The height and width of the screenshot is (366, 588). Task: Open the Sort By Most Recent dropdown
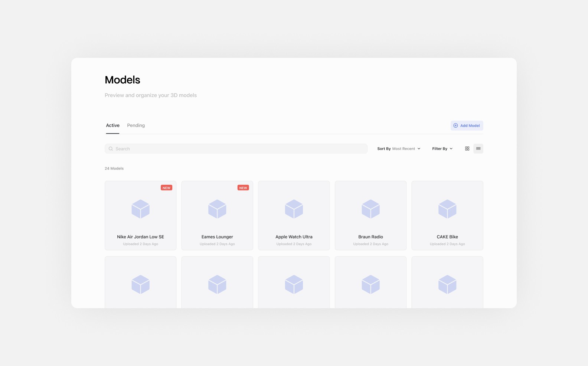pyautogui.click(x=399, y=149)
